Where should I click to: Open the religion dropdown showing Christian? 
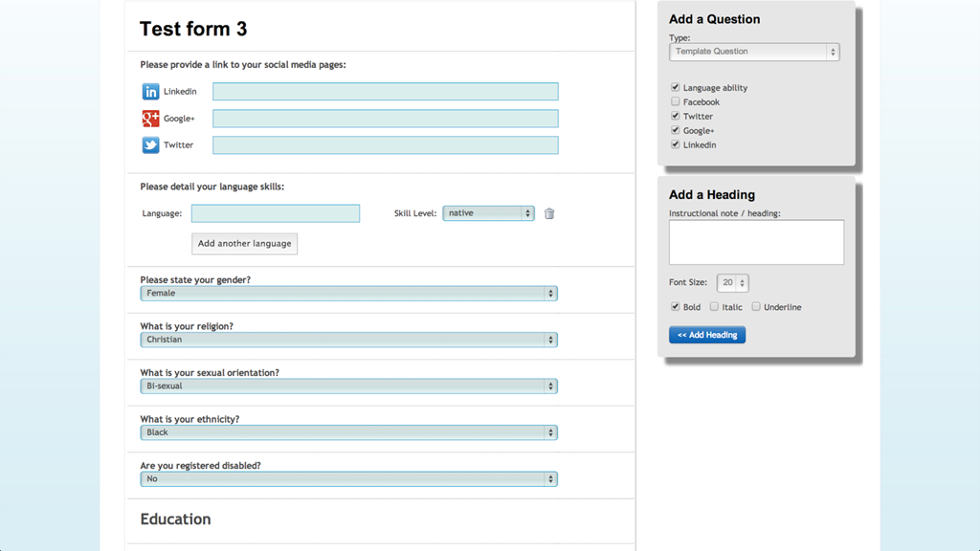click(348, 340)
